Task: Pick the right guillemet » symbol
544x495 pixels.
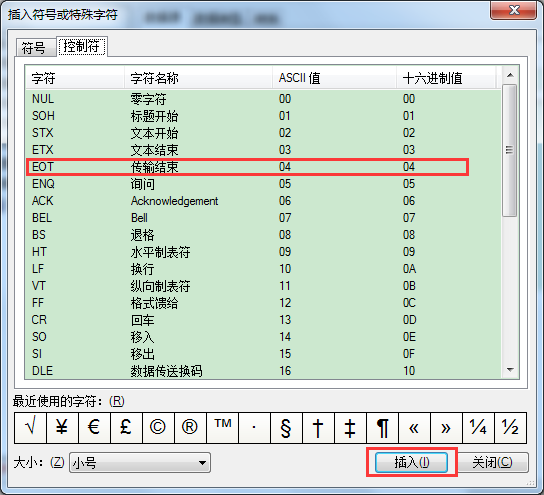Action: click(446, 428)
